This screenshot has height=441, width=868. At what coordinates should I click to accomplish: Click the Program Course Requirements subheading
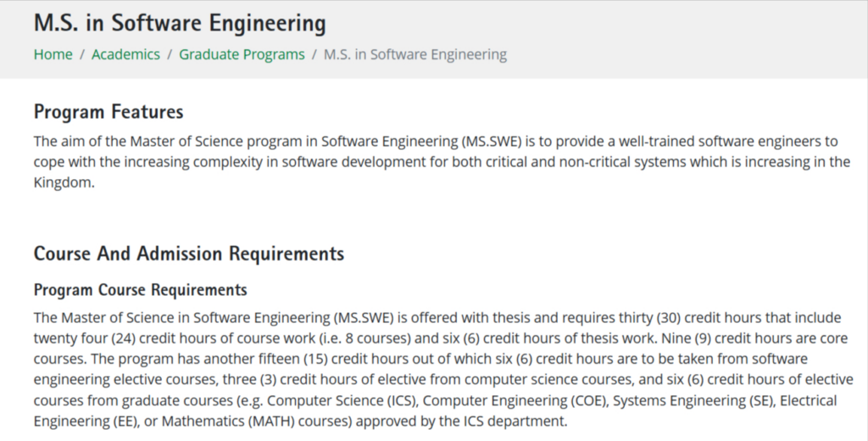coord(141,290)
